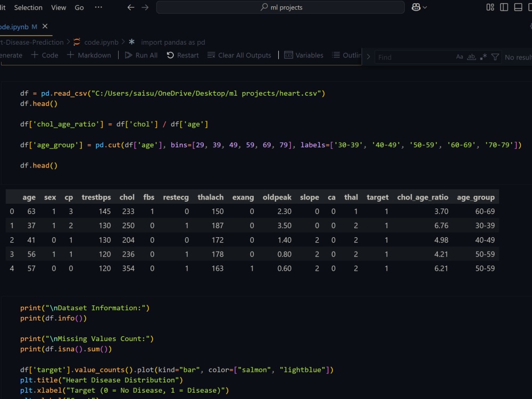Toggle the bottom panel visibility
532x399 pixels.
tap(518, 7)
